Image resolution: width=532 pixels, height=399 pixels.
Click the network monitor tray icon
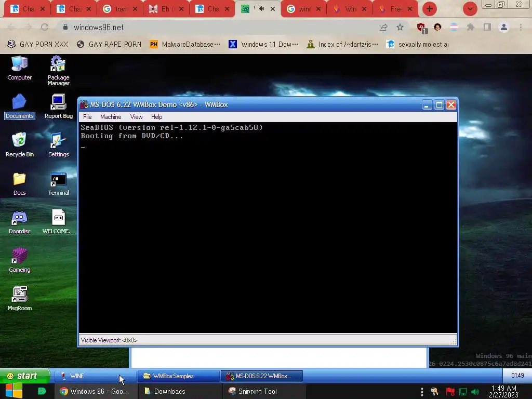tap(463, 392)
